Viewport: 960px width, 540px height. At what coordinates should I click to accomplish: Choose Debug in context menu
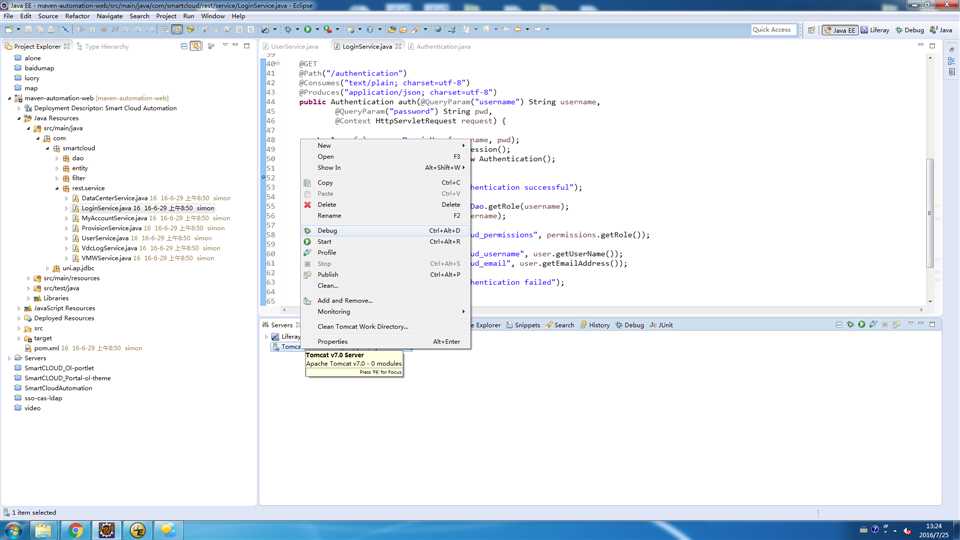tap(386, 231)
